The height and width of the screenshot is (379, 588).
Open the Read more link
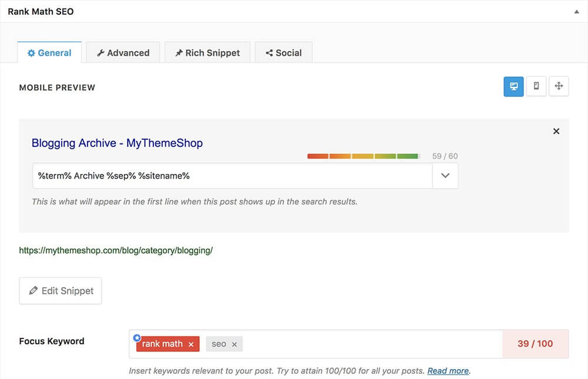pos(448,371)
